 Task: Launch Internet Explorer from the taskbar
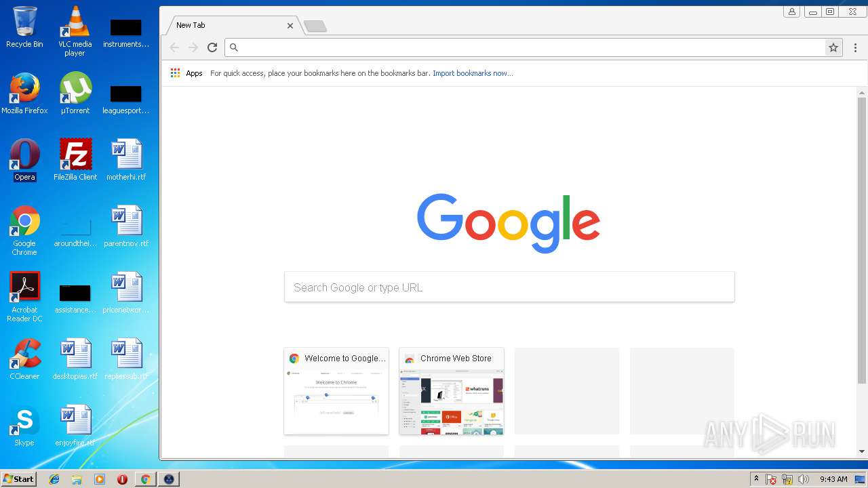pyautogui.click(x=54, y=479)
